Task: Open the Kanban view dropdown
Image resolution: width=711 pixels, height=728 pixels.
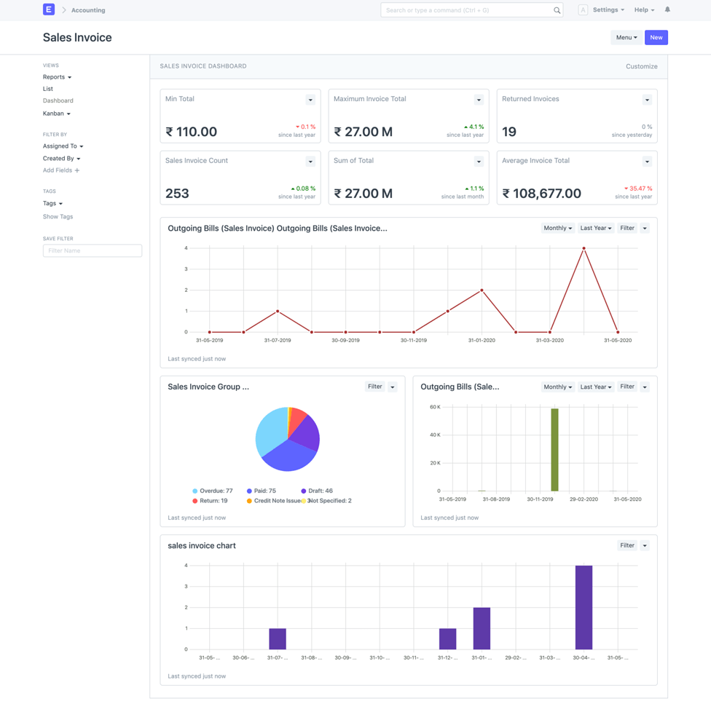Action: coord(58,113)
